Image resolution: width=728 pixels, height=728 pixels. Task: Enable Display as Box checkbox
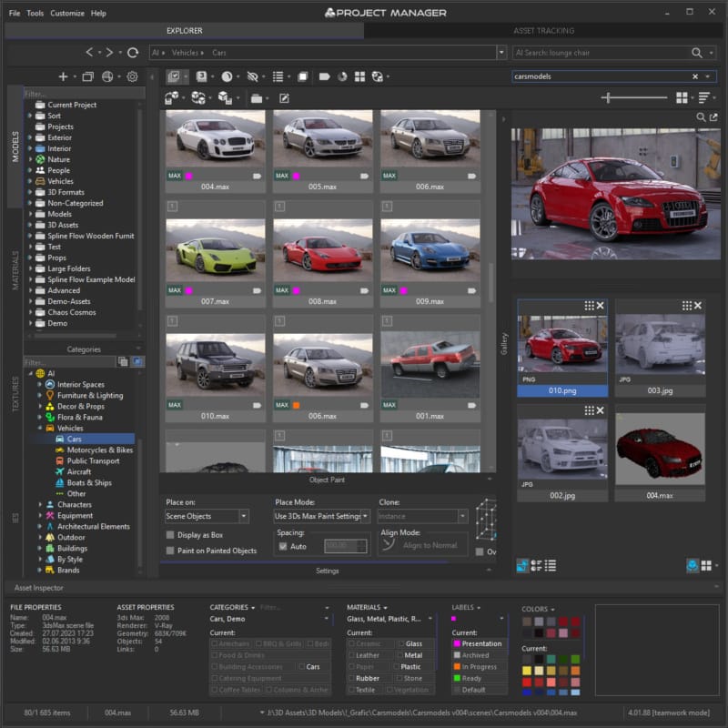pyautogui.click(x=170, y=535)
